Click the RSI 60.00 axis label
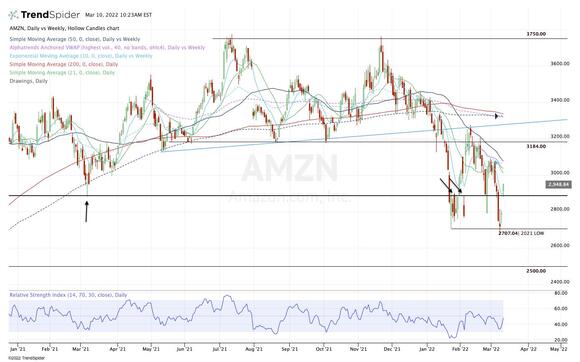580x362 pixels. [x=562, y=309]
